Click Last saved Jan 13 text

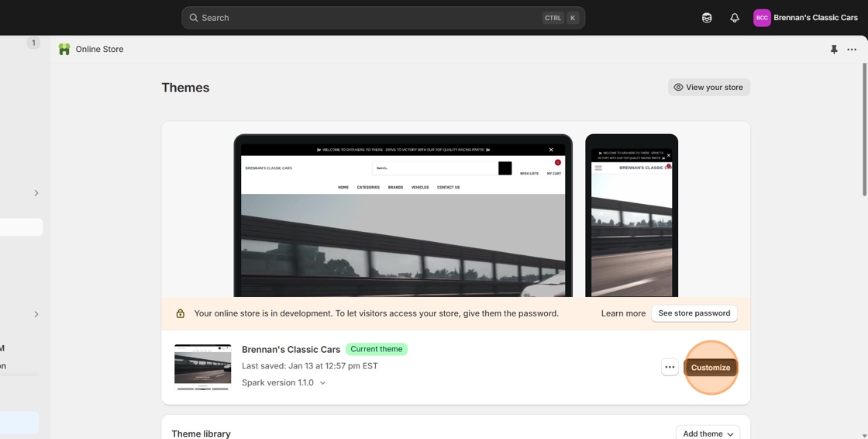pos(310,366)
